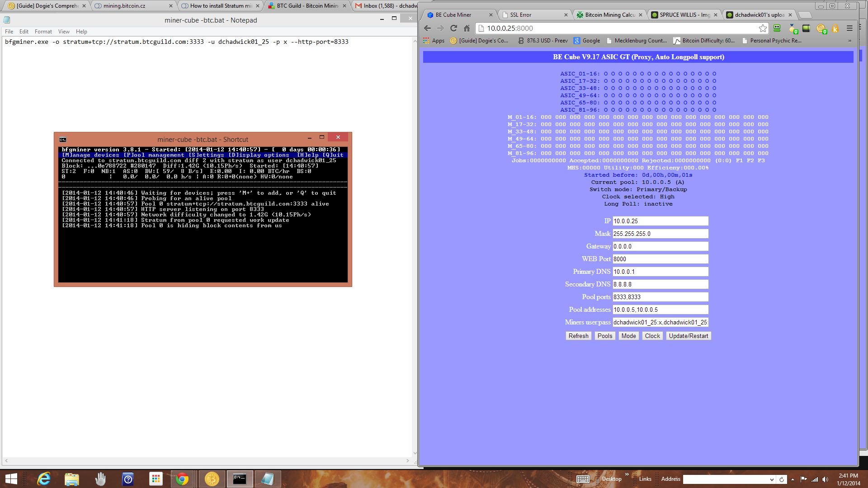
Task: Open the Windows Start button
Action: coord(11,479)
